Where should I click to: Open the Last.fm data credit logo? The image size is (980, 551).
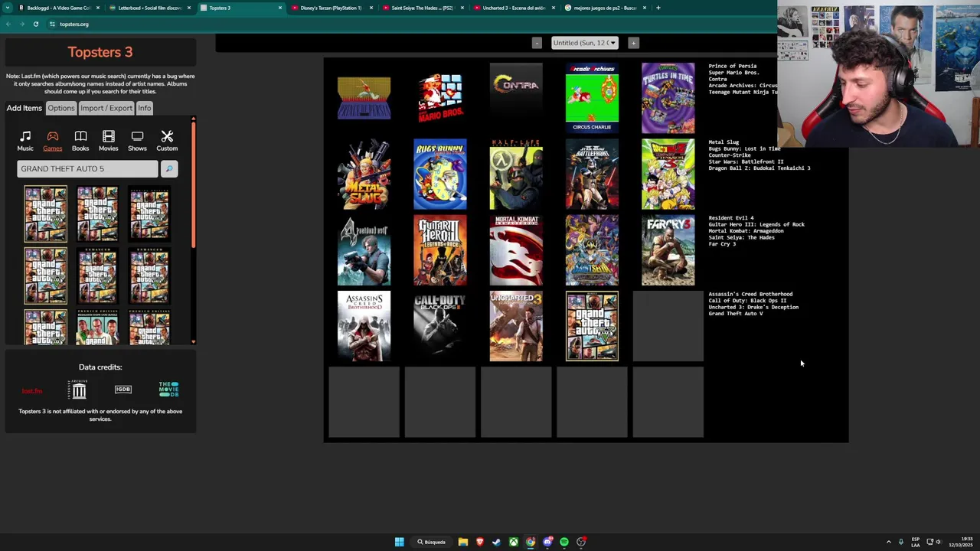(x=32, y=391)
